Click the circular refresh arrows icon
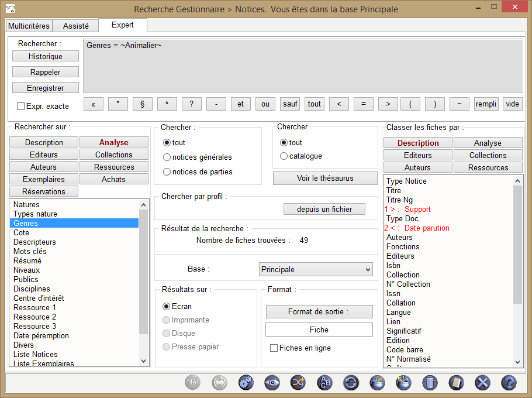The image size is (532, 398). coord(351,383)
